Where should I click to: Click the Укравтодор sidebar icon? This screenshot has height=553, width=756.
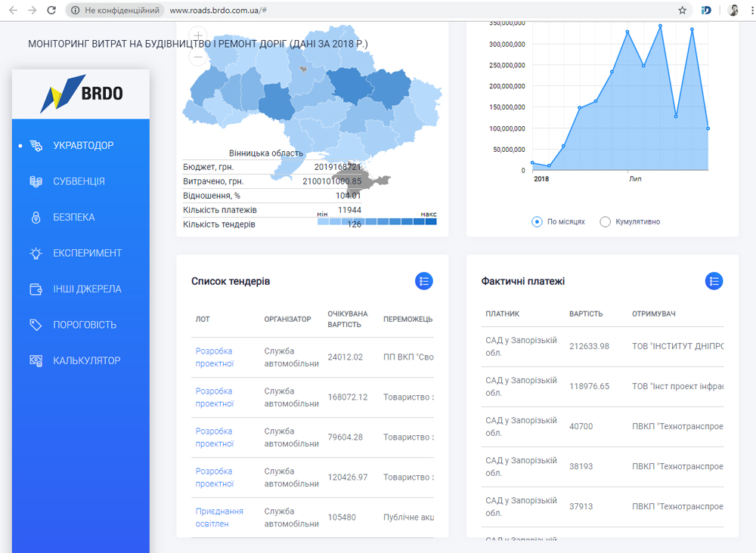pyautogui.click(x=36, y=146)
